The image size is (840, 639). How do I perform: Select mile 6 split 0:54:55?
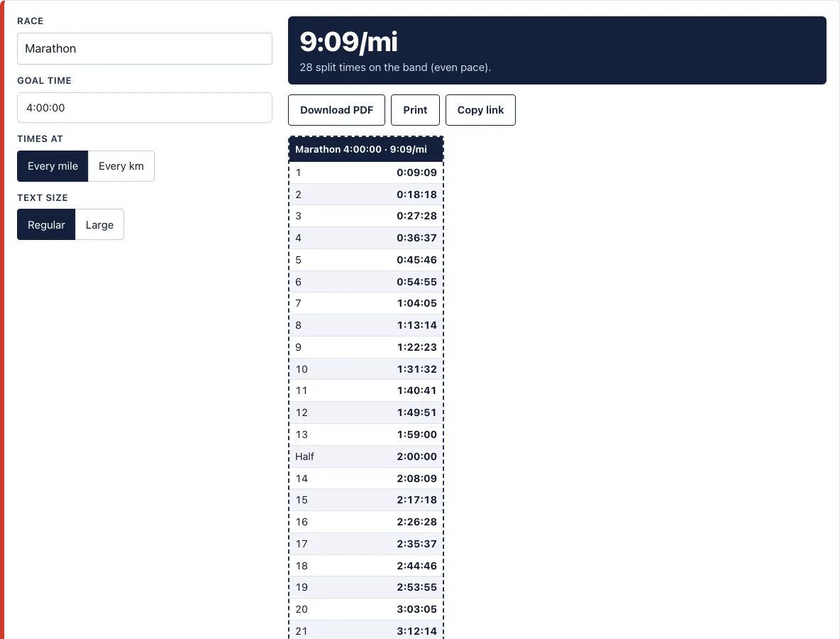point(416,282)
